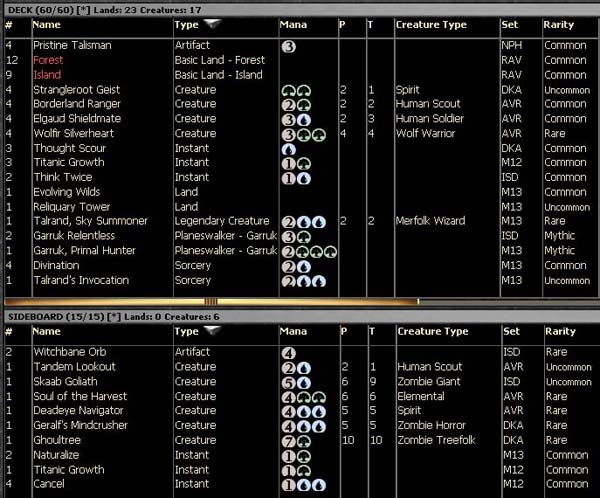The image size is (600, 498).
Task: Click the generic 4 mana symbol for Geralf's Mindcrusher
Action: point(289,426)
